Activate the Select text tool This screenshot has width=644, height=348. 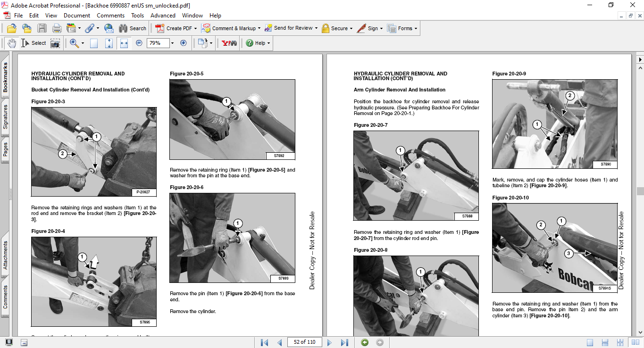pos(33,43)
